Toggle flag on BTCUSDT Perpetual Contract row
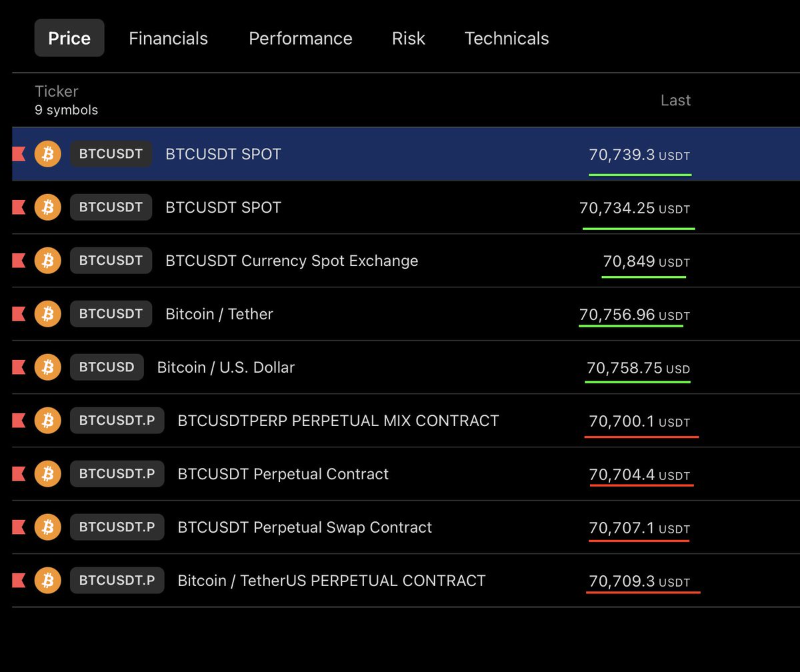 coord(19,474)
